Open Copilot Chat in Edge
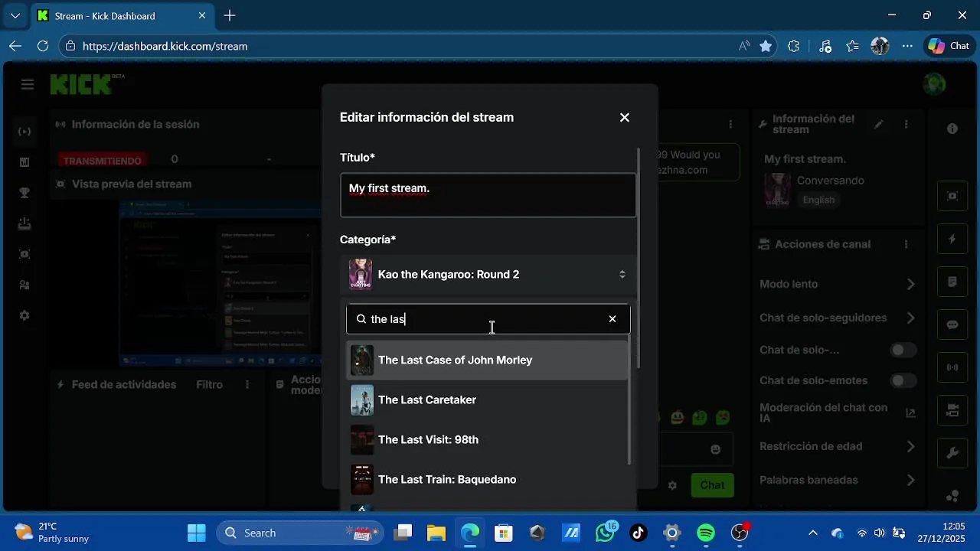Viewport: 980px width, 551px height. [x=949, y=46]
